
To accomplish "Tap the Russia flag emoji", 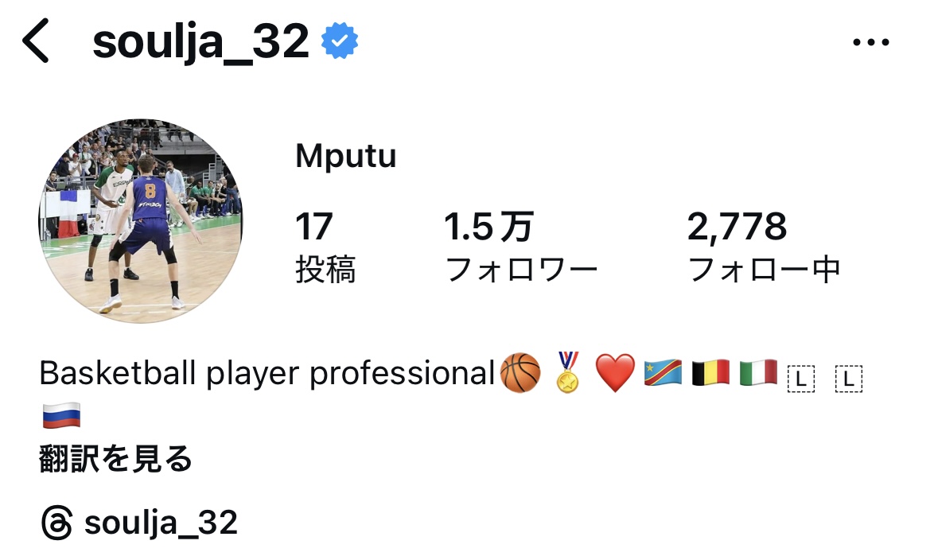I will click(61, 416).
